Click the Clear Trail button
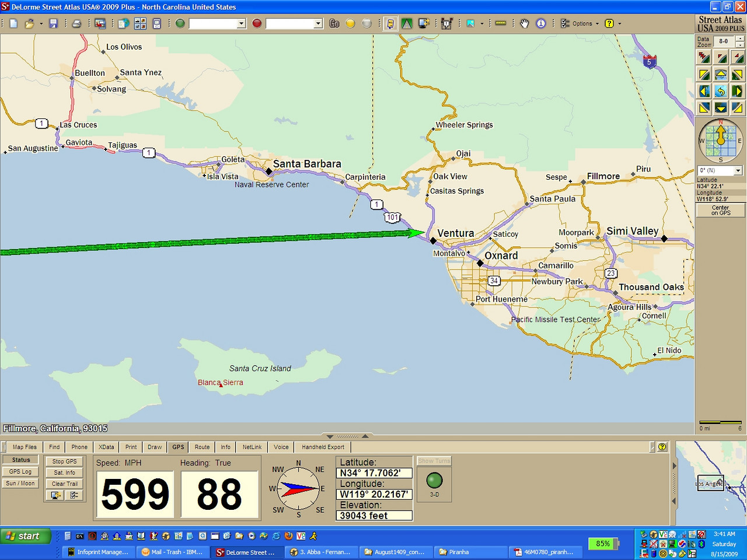This screenshot has width=747, height=560. click(x=64, y=484)
